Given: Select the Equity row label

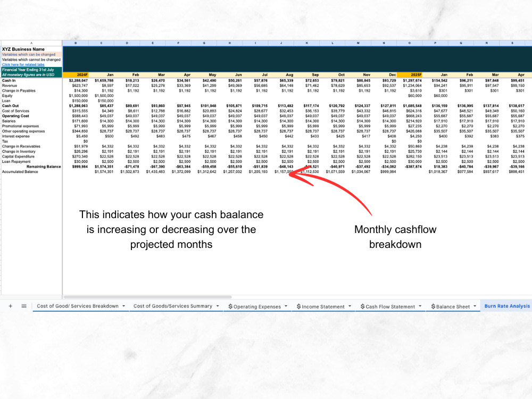Looking at the screenshot, I should pos(7,96).
